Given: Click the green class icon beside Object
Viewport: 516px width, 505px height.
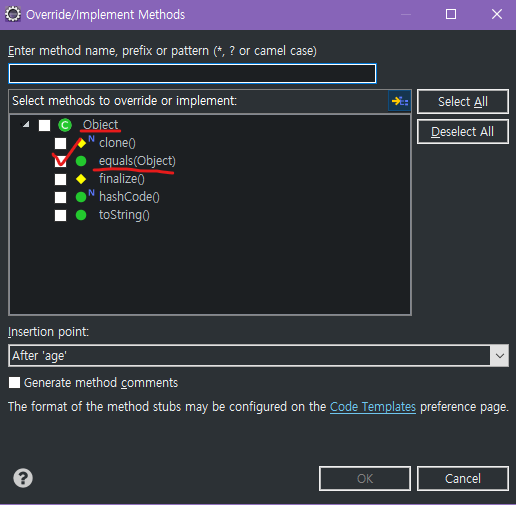Looking at the screenshot, I should pos(65,125).
